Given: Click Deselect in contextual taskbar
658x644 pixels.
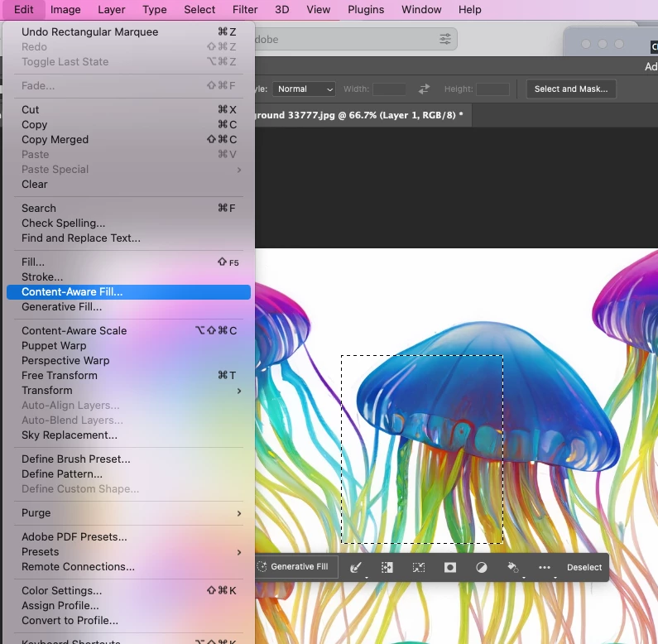Looking at the screenshot, I should click(x=584, y=567).
